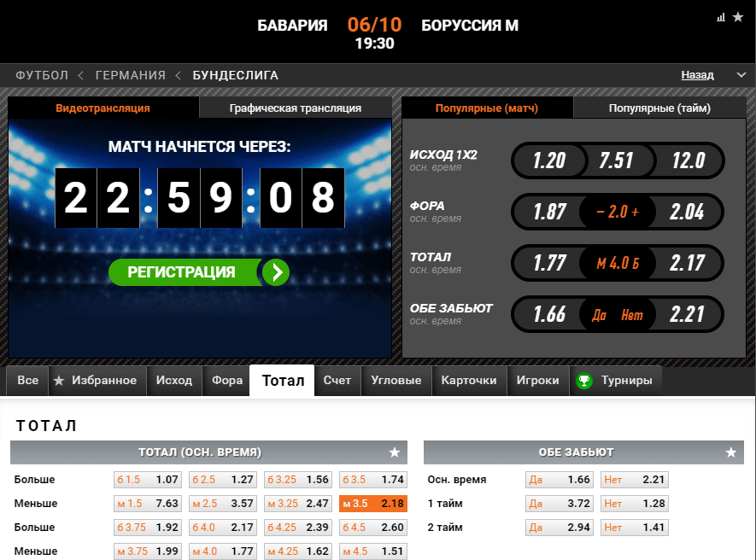
Task: Navigate to ГЕРМАНИЯ breadcrumb
Action: (x=130, y=76)
